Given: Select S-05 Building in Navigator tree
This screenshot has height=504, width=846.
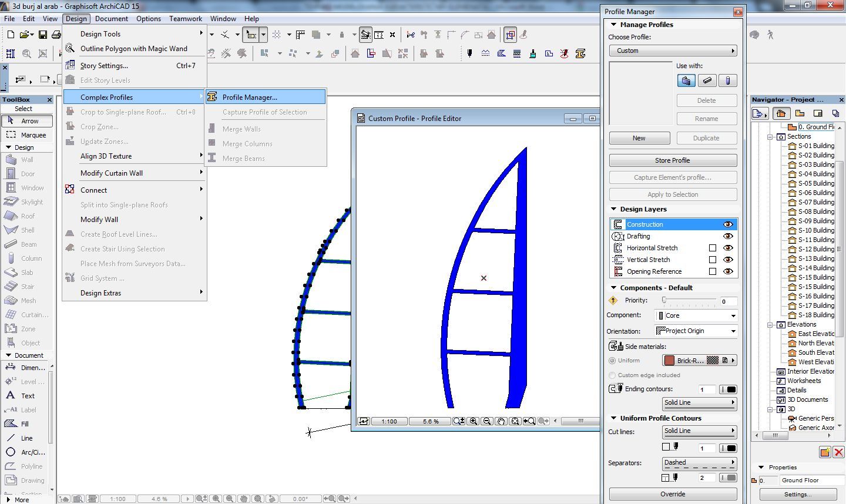Looking at the screenshot, I should pyautogui.click(x=816, y=183).
